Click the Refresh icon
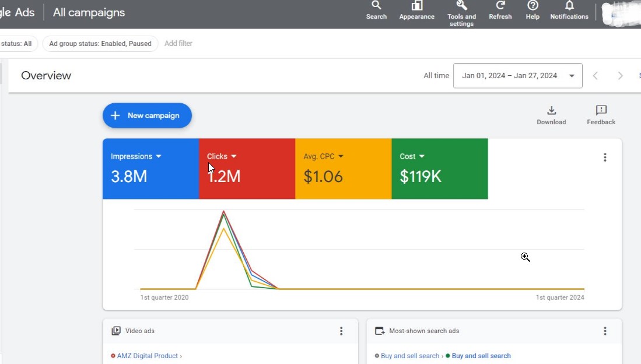Image resolution: width=641 pixels, height=364 pixels. coord(500,6)
